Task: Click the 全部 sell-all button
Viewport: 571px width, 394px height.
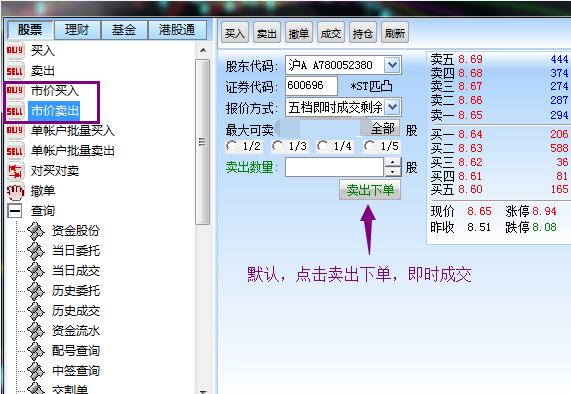Action: (382, 129)
